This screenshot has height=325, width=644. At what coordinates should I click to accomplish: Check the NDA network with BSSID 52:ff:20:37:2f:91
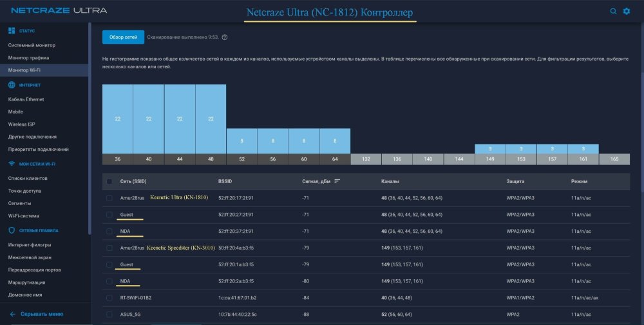109,231
